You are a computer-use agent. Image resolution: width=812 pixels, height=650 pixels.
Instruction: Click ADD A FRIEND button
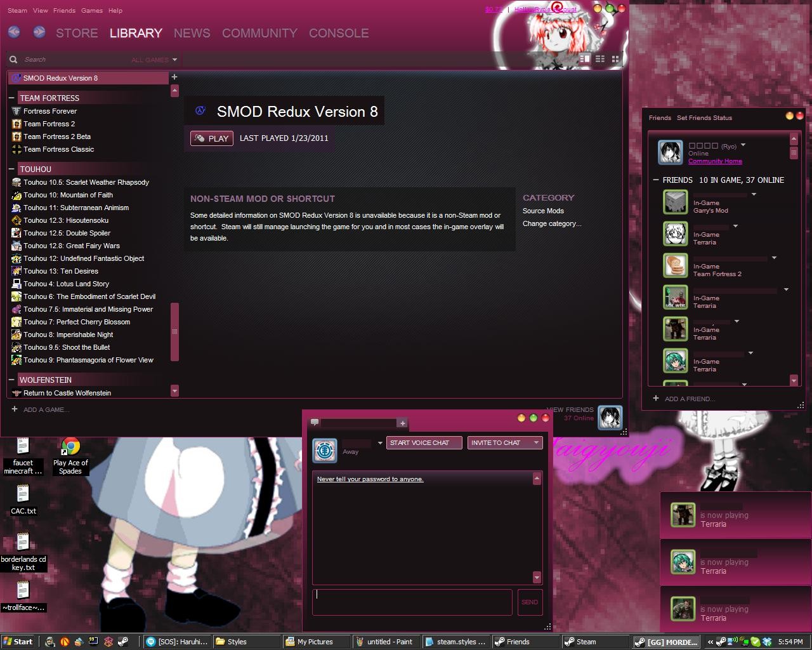click(684, 399)
